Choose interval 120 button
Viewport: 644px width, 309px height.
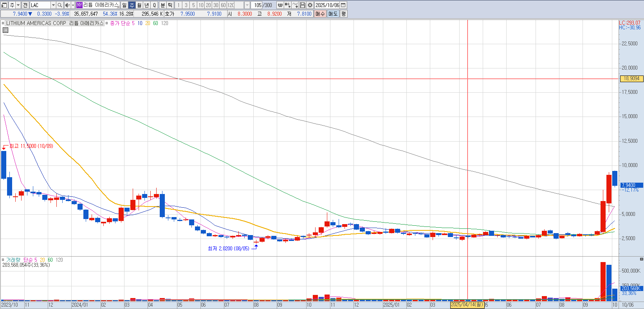pos(231,5)
